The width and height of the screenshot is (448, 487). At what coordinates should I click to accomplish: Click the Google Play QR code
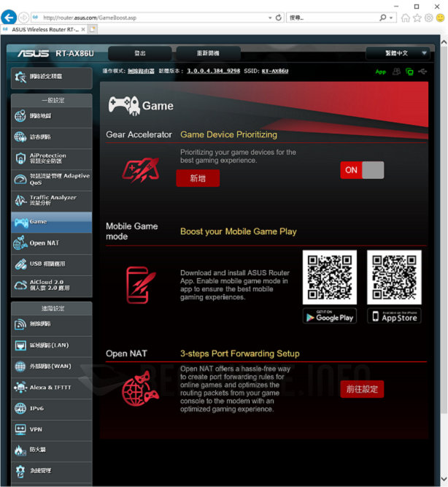(330, 277)
